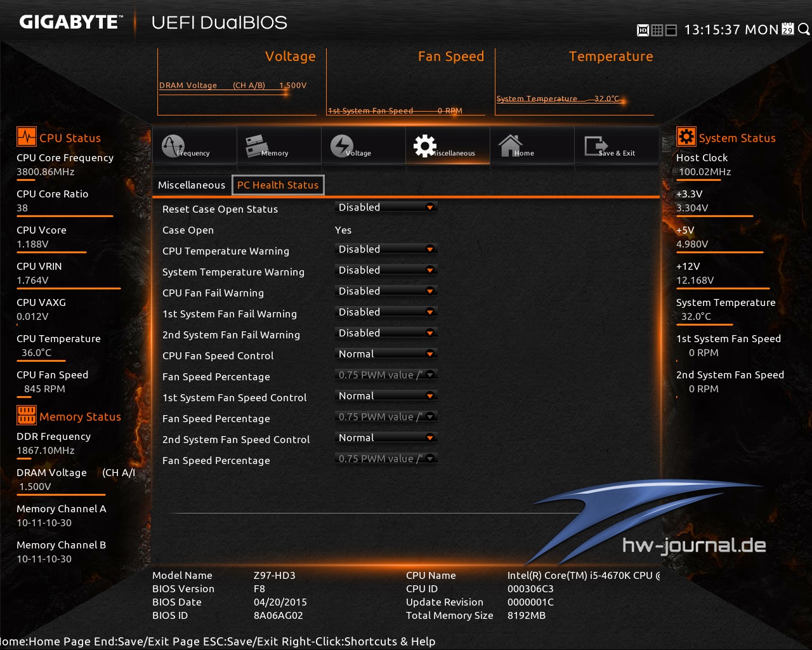Open the CPU Temperature Warning dropdown

click(x=386, y=249)
